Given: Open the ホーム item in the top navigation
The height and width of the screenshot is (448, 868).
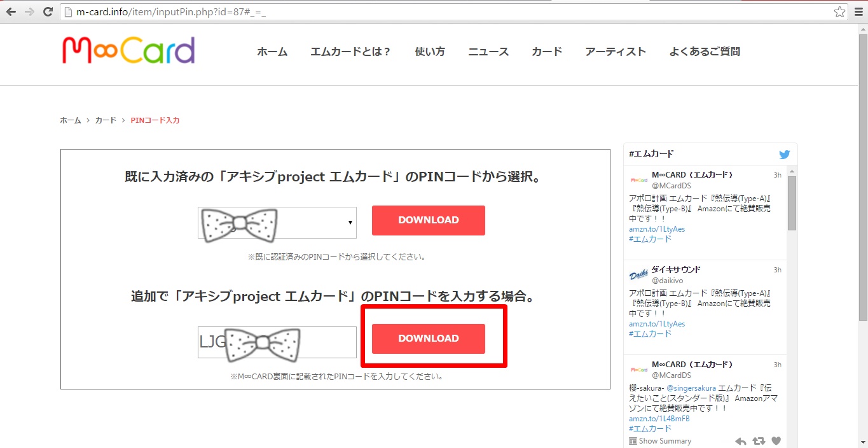Looking at the screenshot, I should coord(272,52).
